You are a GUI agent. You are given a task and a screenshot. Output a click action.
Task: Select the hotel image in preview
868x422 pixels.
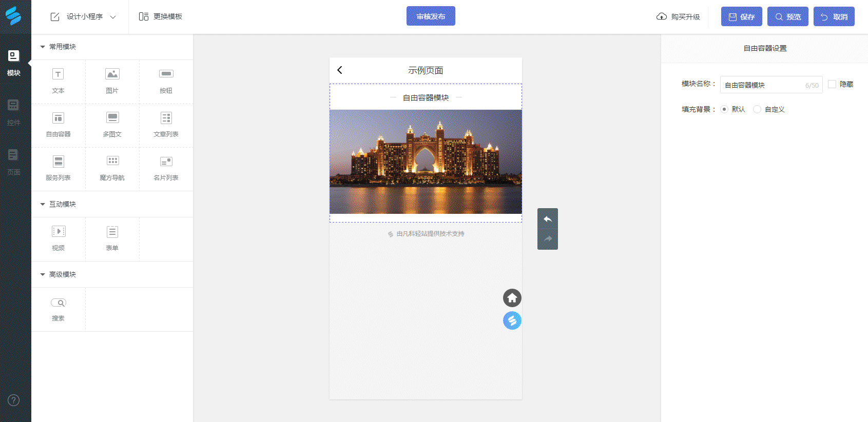[426, 162]
